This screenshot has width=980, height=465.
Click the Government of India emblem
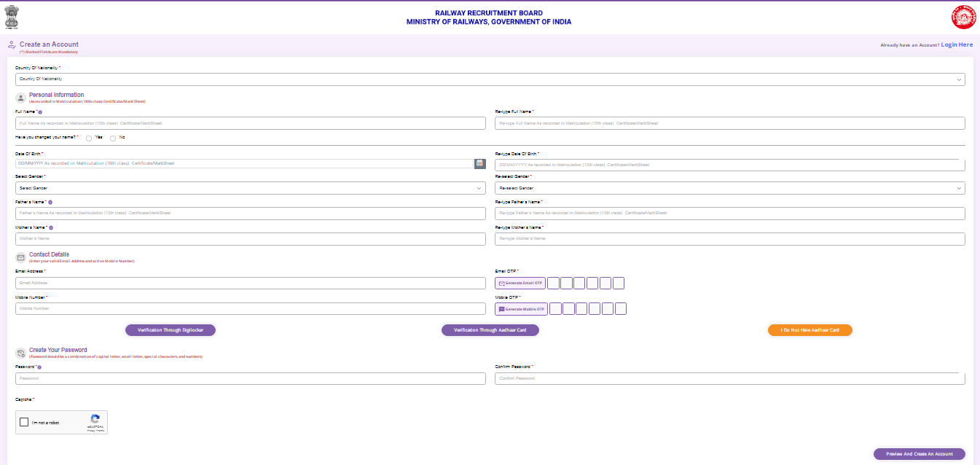click(11, 17)
